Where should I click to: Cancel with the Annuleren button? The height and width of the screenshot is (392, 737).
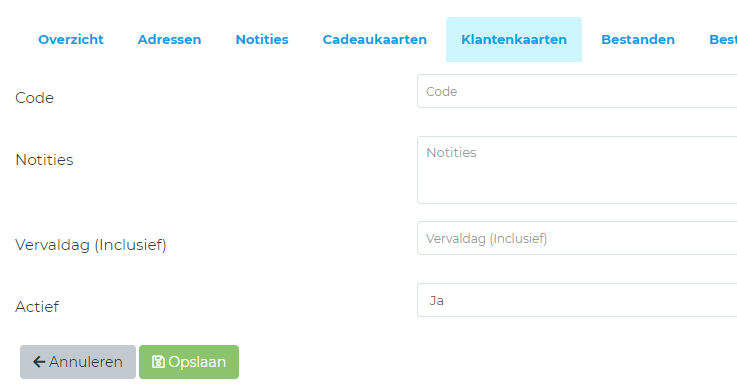point(78,362)
